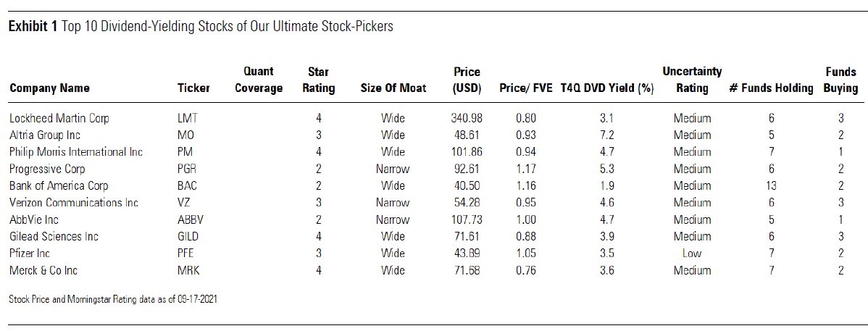Screen dimensions: 868x331
Task: Click Lockheed Martin price 340.98
Action: coord(467,118)
